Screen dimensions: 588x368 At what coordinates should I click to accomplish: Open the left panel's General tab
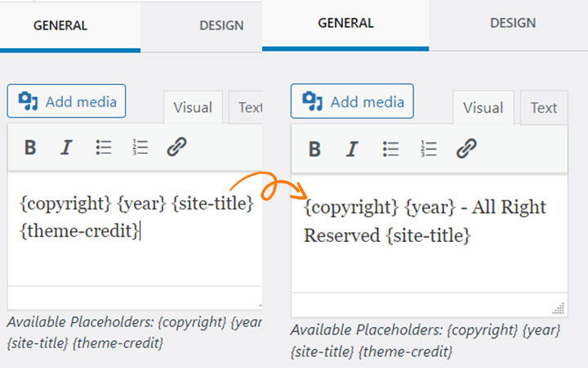pyautogui.click(x=70, y=26)
